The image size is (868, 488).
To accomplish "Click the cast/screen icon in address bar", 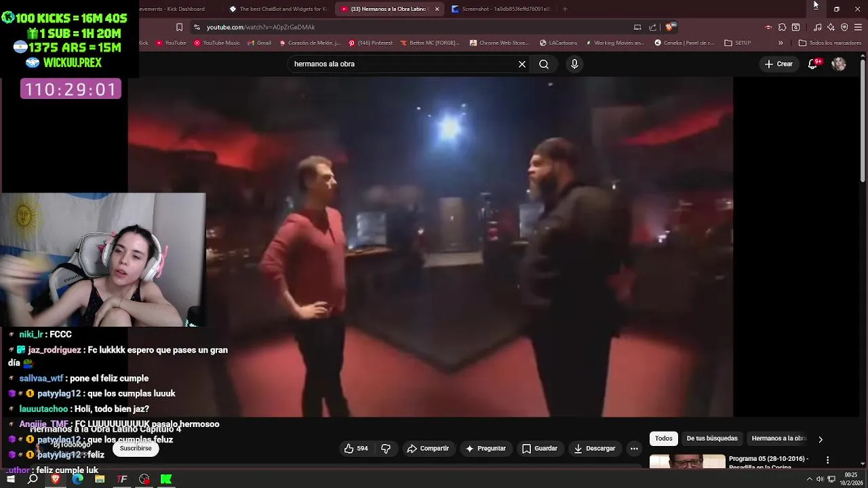I will (x=637, y=27).
